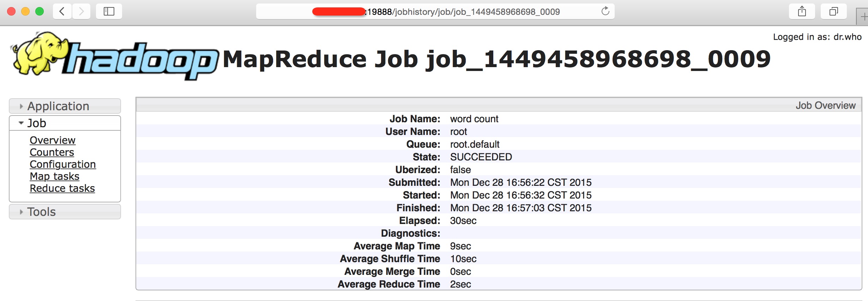The height and width of the screenshot is (301, 868).
Task: Select the 'SUCCEEDED' state value
Action: [481, 157]
